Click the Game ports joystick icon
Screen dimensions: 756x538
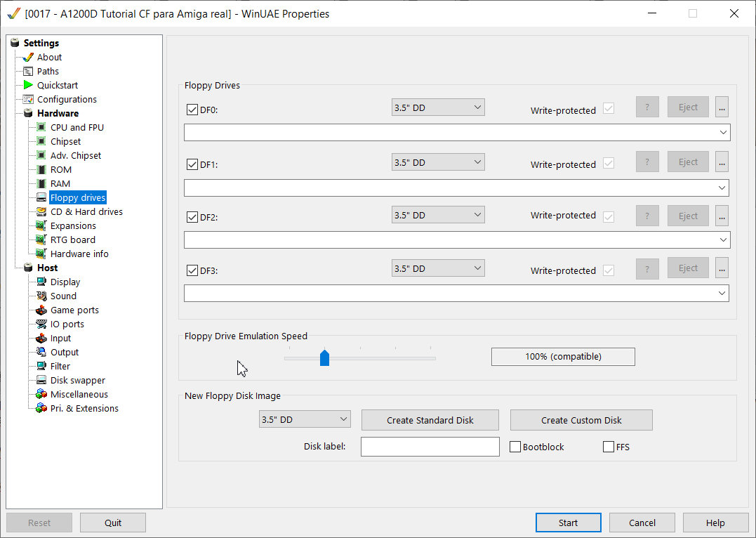(41, 310)
